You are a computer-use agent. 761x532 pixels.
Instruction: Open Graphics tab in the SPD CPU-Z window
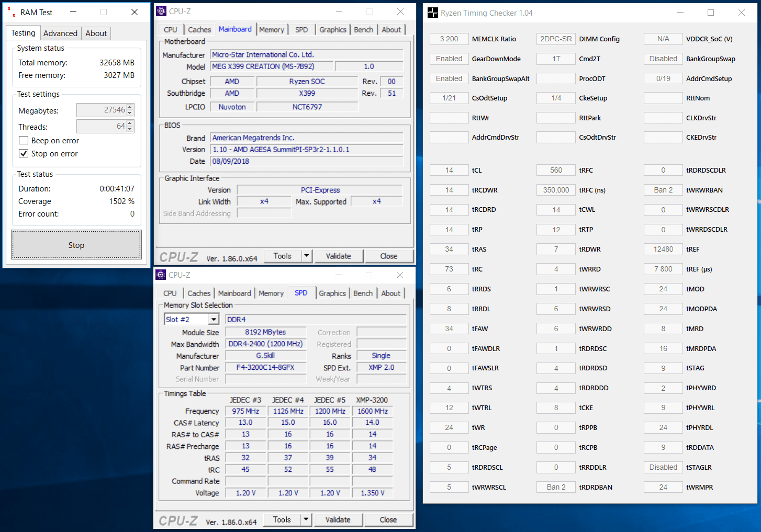pos(332,293)
